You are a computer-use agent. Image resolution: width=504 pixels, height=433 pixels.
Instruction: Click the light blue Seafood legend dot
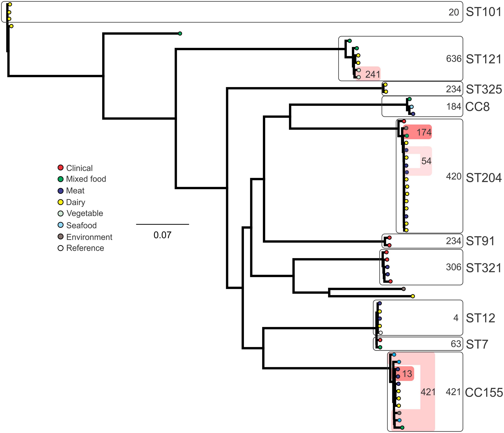coord(60,225)
